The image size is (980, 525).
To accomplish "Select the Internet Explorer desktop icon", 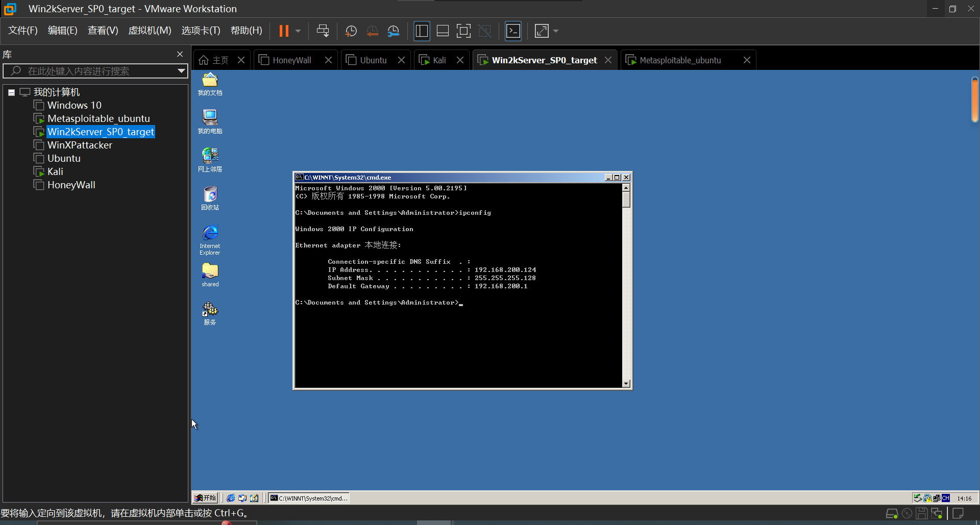I will tap(210, 240).
